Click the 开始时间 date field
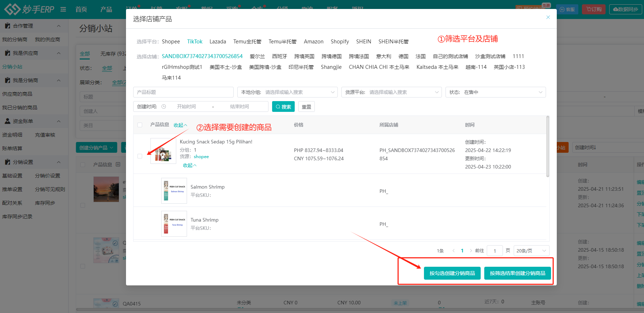 point(186,106)
